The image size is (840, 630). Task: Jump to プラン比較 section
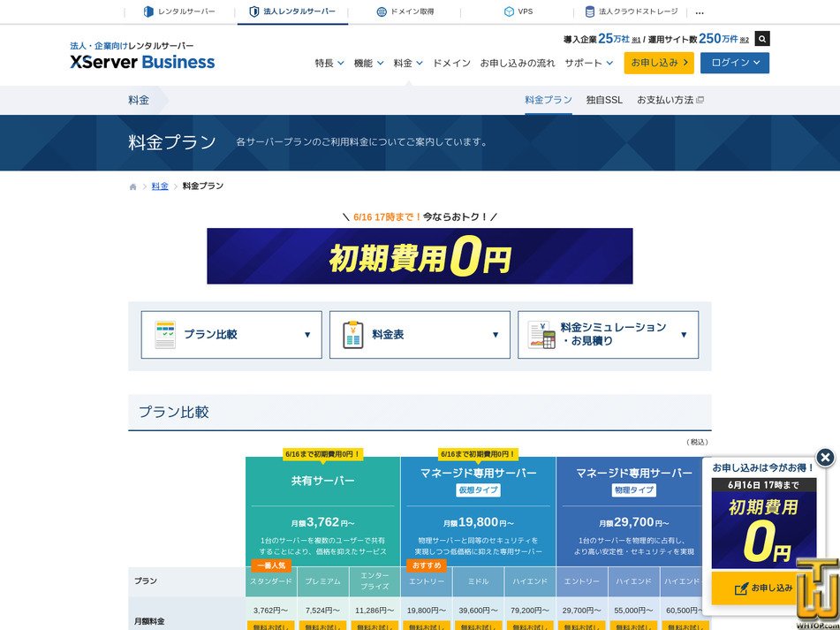(x=231, y=335)
